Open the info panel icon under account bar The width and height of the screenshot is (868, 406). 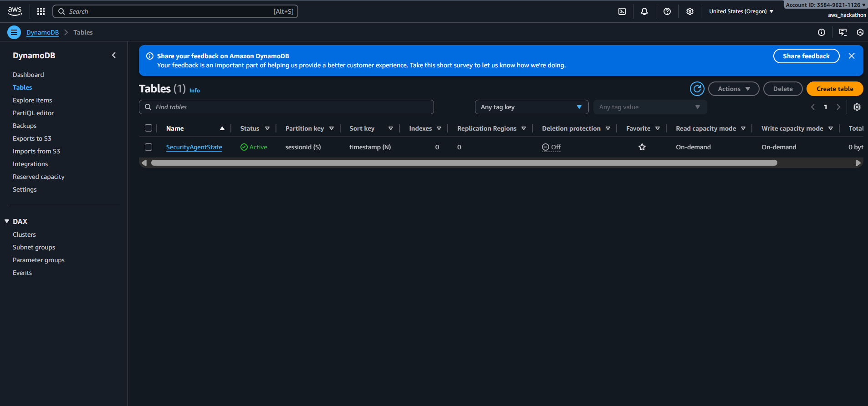[x=822, y=32]
